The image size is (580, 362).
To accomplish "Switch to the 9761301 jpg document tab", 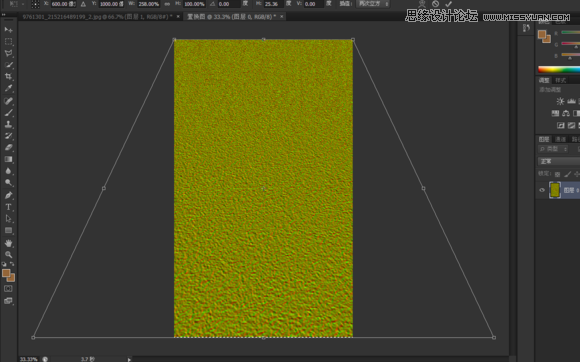I will [97, 17].
